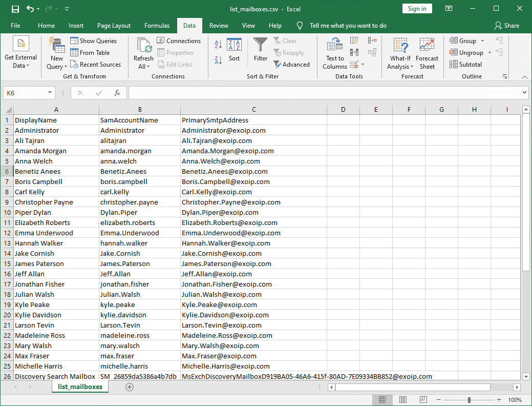Sort A to Z ascending
The height and width of the screenshot is (406, 532).
(x=218, y=44)
